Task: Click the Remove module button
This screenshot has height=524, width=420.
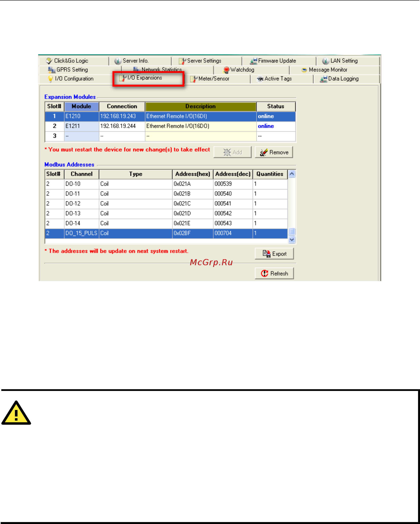Action: coord(274,152)
